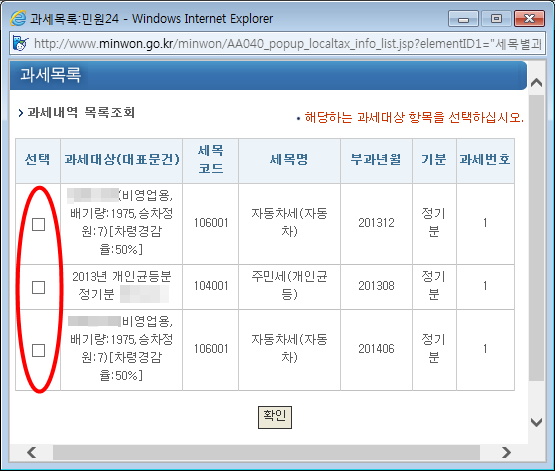
Task: Click the 106001 code in the 201312 row
Action: coord(211,224)
